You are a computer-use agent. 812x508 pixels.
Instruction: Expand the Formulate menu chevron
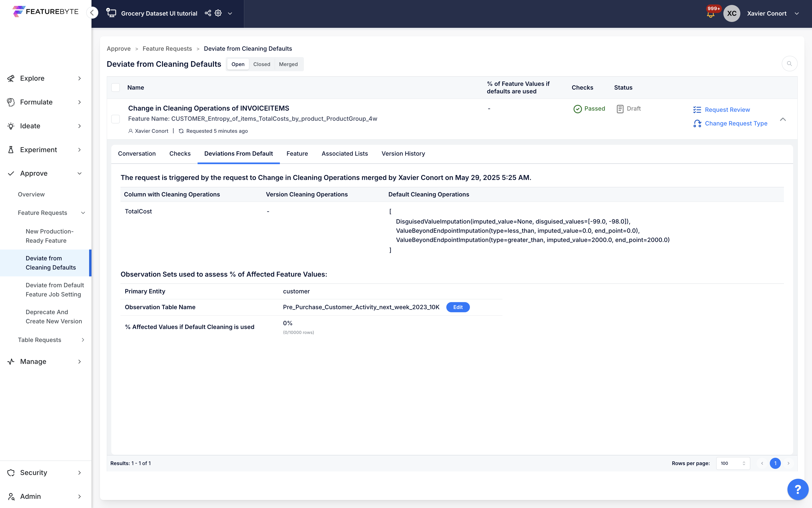(x=80, y=102)
